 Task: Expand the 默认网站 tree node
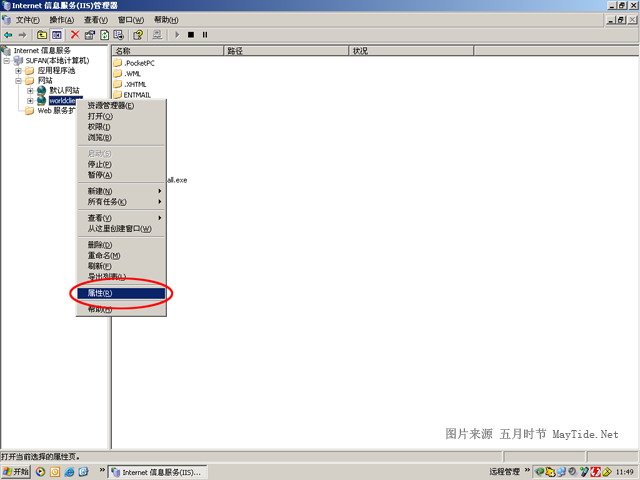coord(30,90)
